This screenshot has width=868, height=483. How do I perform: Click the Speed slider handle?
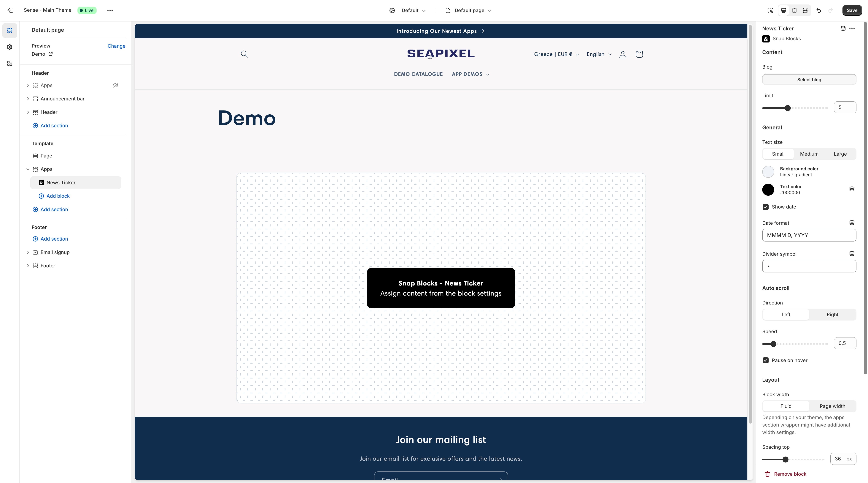point(773,344)
